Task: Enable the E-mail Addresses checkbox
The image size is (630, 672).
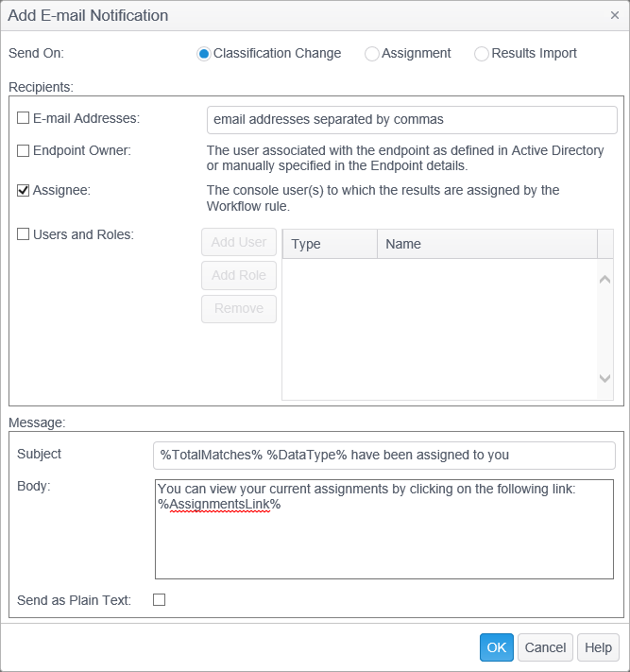Action: pyautogui.click(x=24, y=118)
